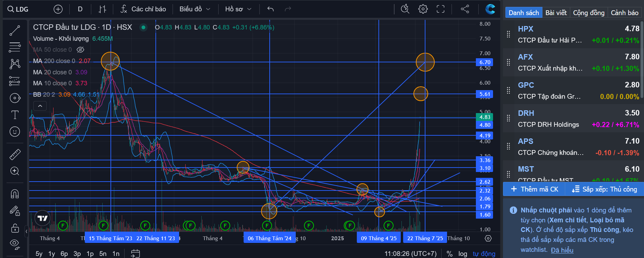This screenshot has height=258, width=644.
Task: Switch to the Bài viết tab
Action: point(556,13)
